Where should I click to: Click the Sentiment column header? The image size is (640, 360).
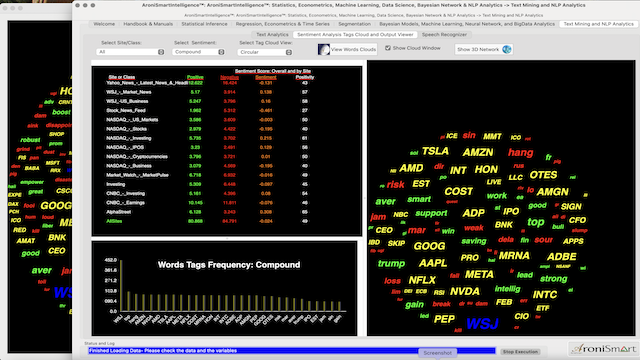[x=266, y=77]
